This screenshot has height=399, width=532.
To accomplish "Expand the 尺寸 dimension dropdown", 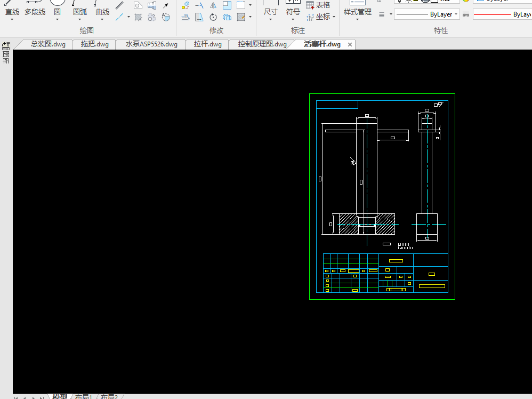I will [270, 20].
